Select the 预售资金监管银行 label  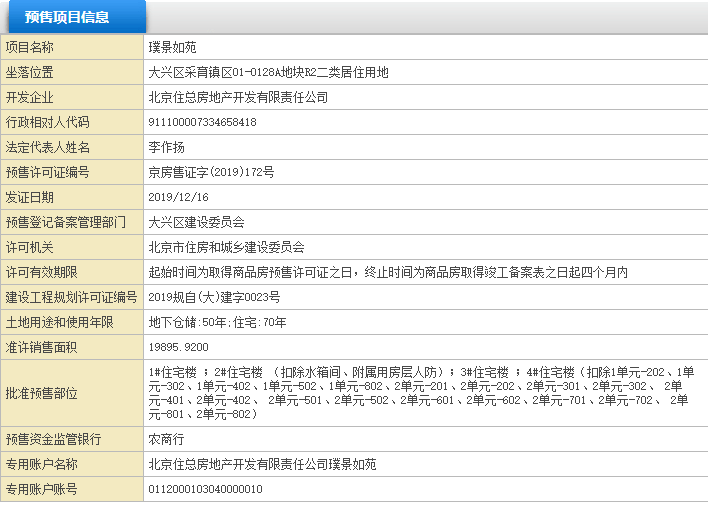pos(53,439)
